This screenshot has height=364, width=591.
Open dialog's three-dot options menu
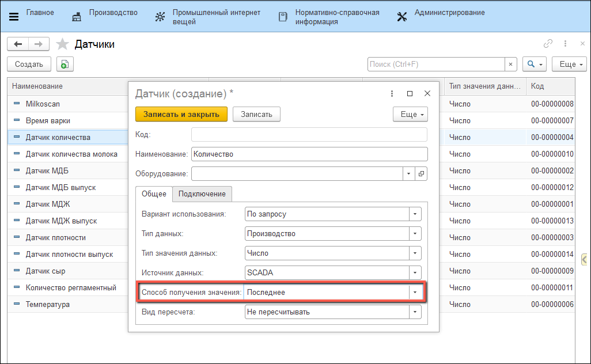(392, 93)
